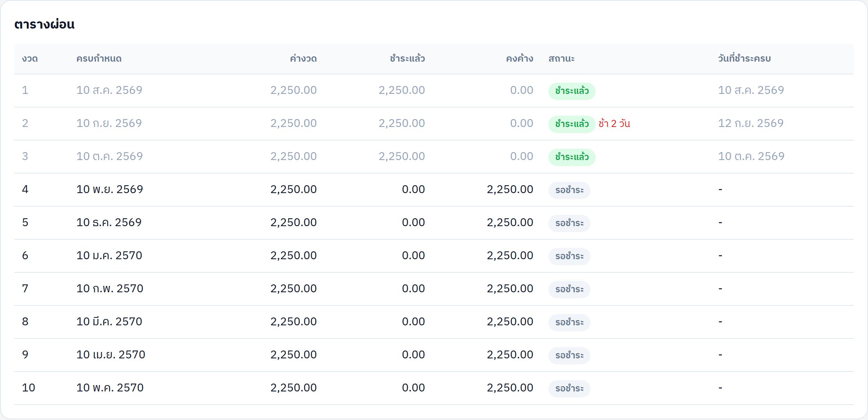Screen dimensions: 868x420
Task: Select due date 10 มี.ค. 2570
Action: [109, 322]
